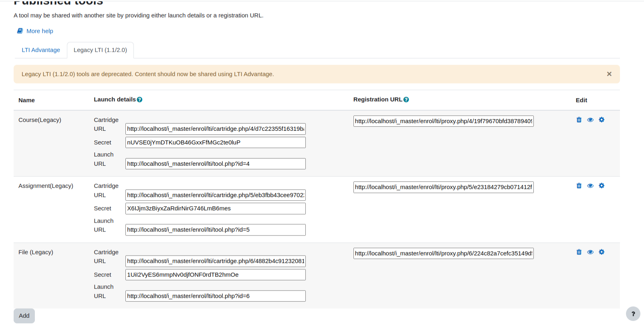Click Registration URL field for Course(Legacy)
644x329 pixels.
[x=444, y=121]
